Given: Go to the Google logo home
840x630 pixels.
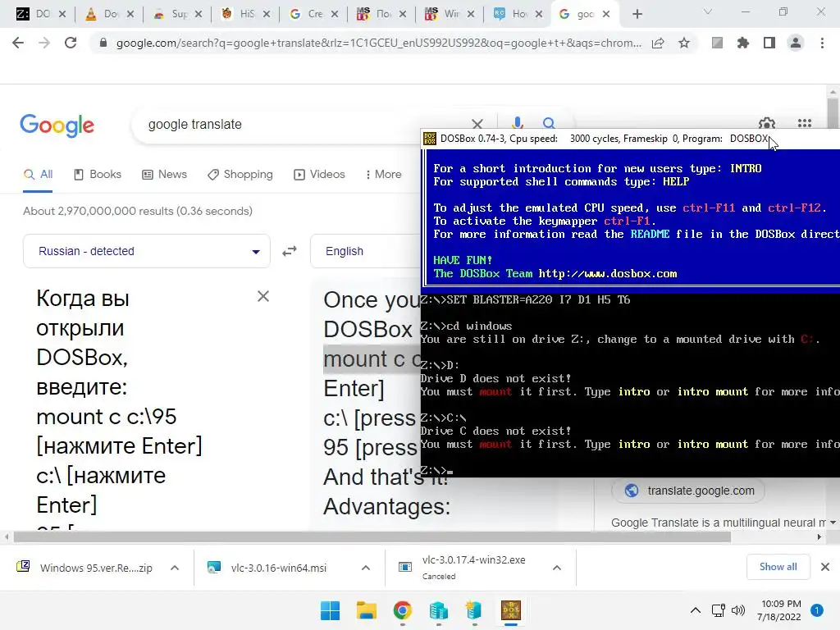Looking at the screenshot, I should click(57, 126).
